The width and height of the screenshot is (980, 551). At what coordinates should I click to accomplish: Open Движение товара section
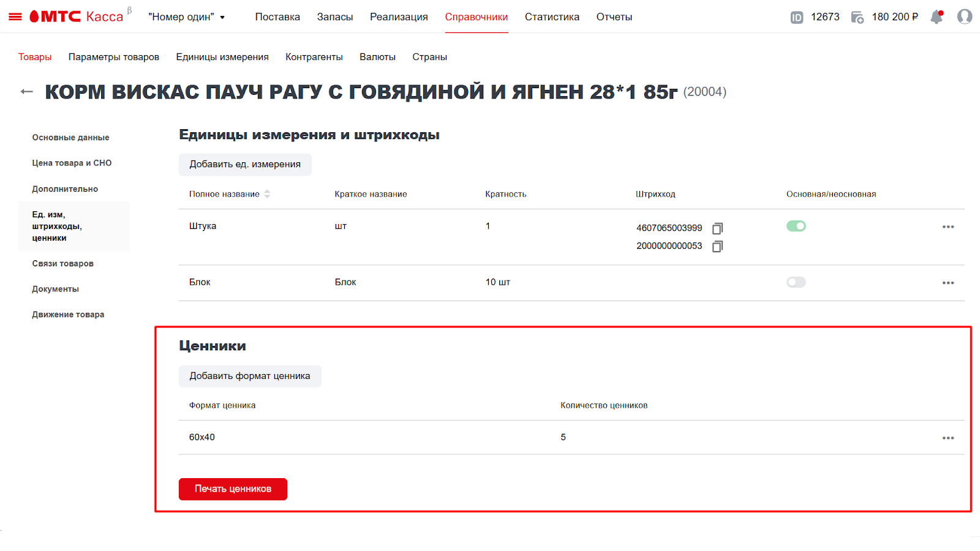coord(68,315)
